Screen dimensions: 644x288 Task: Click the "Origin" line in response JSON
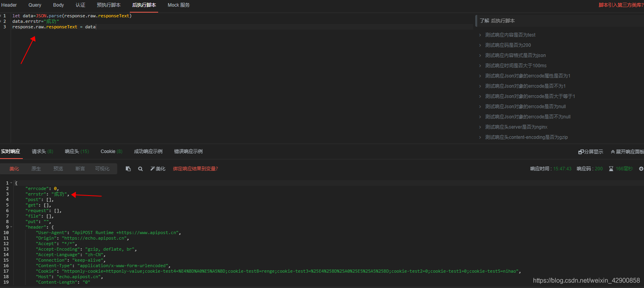pos(82,238)
